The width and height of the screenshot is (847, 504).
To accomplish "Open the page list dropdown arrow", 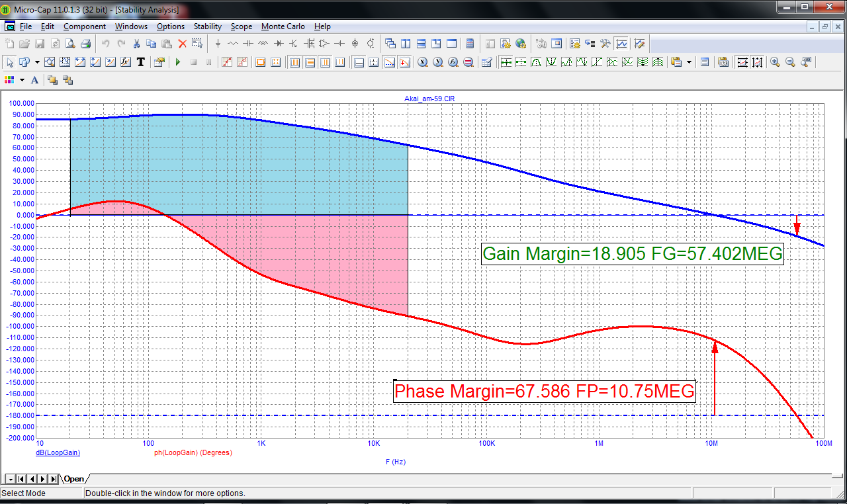I will point(10,479).
